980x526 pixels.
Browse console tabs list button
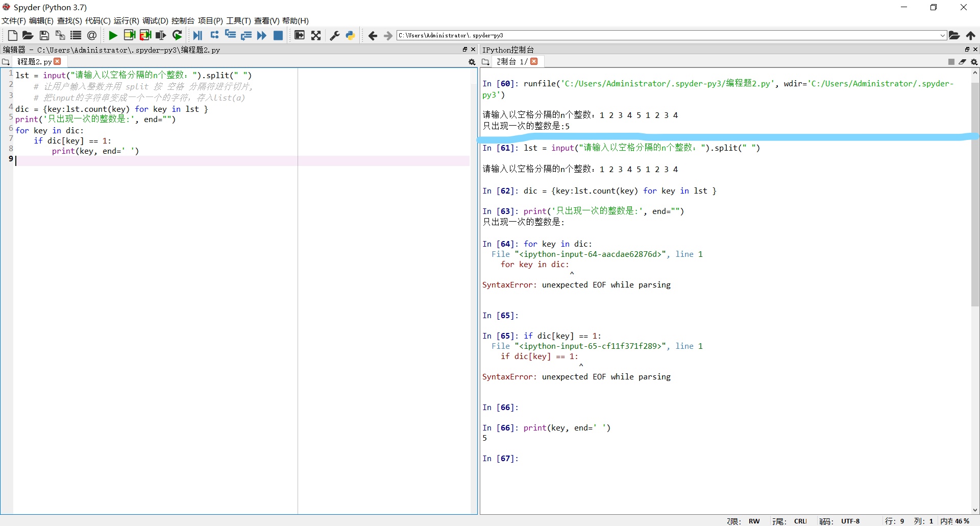click(486, 62)
